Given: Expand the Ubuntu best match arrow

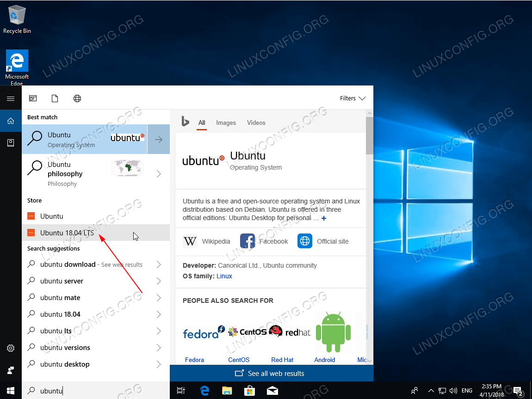Looking at the screenshot, I should pyautogui.click(x=159, y=139).
